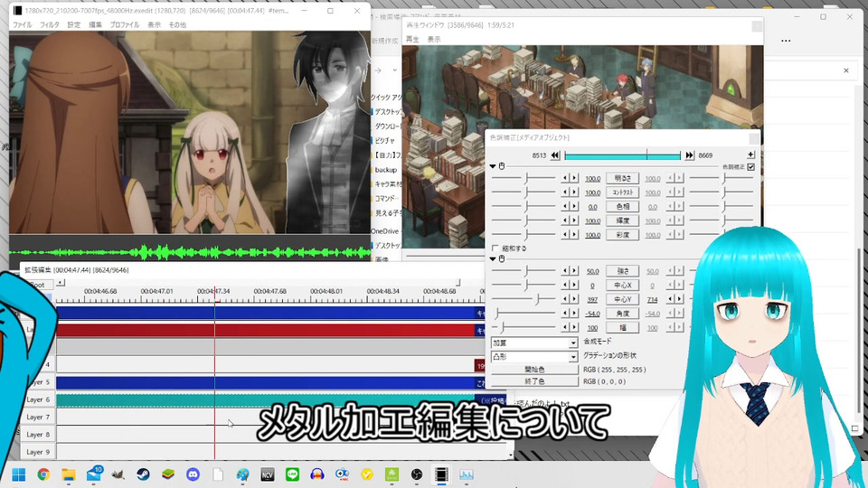Image resolution: width=868 pixels, height=488 pixels.
Task: Click the コントラスト parameter button
Action: [x=623, y=192]
